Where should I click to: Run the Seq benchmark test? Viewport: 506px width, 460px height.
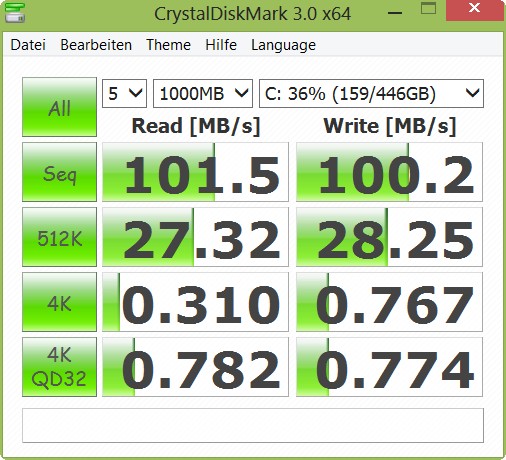(x=59, y=172)
